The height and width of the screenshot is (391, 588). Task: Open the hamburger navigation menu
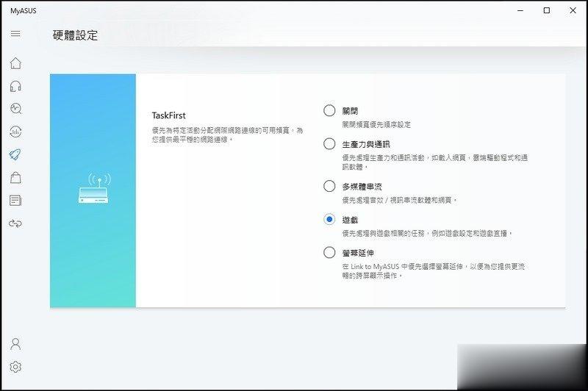[15, 34]
